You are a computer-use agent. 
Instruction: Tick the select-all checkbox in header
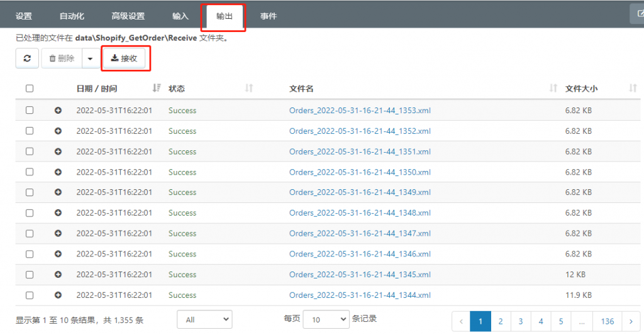click(30, 88)
